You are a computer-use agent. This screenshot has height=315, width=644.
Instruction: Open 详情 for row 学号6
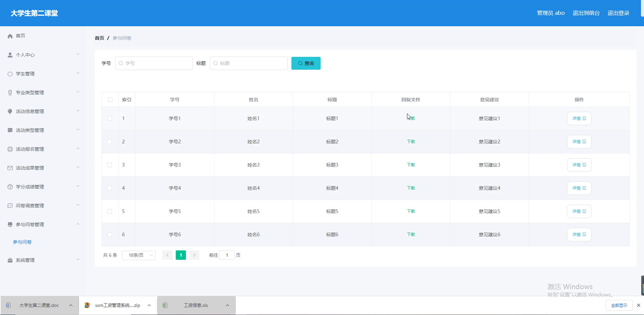[x=579, y=235]
